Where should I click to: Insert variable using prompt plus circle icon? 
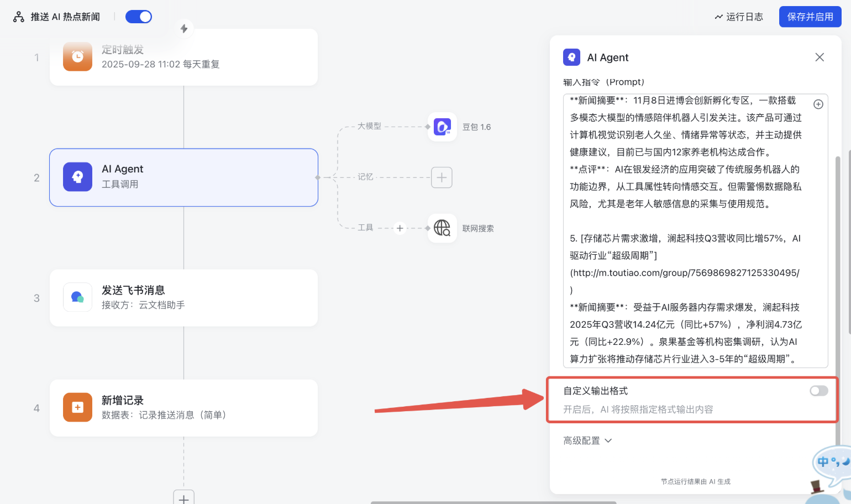tap(818, 104)
